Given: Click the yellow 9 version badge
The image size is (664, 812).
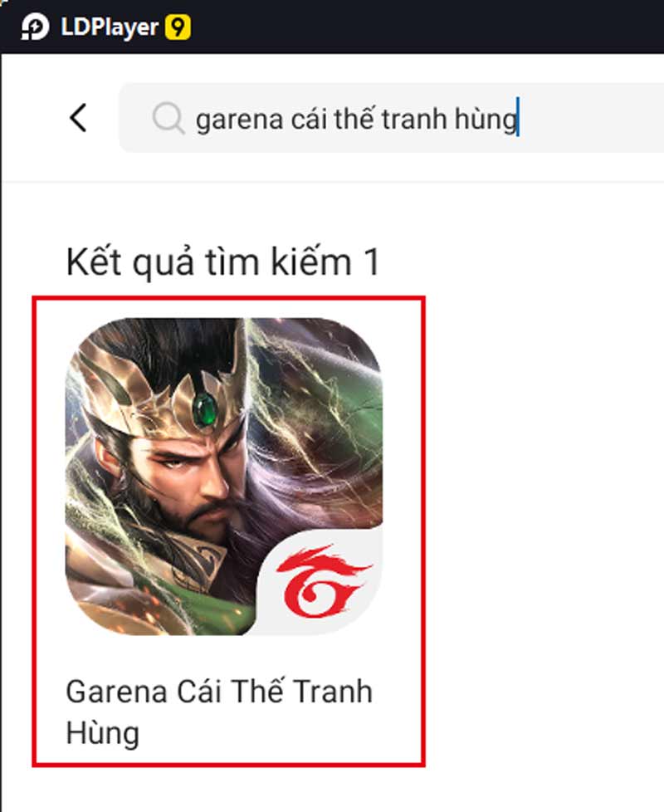Looking at the screenshot, I should coord(178,27).
